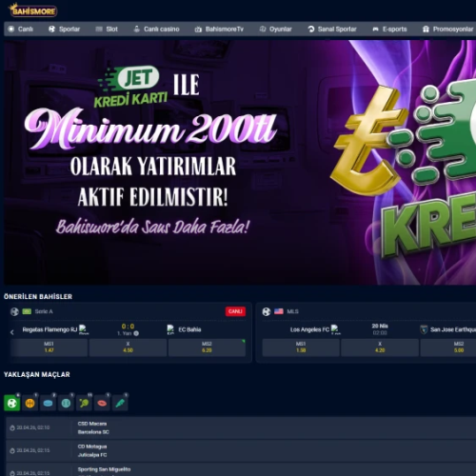Select the blue ice hockey puck filter icon
The image size is (476, 476).
point(49,404)
